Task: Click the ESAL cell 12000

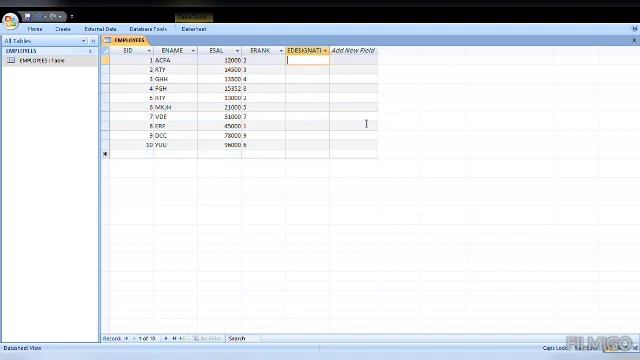Action: (x=220, y=60)
